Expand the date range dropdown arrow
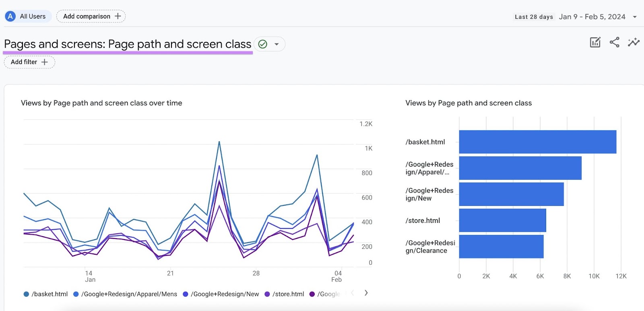644x311 pixels. click(635, 17)
